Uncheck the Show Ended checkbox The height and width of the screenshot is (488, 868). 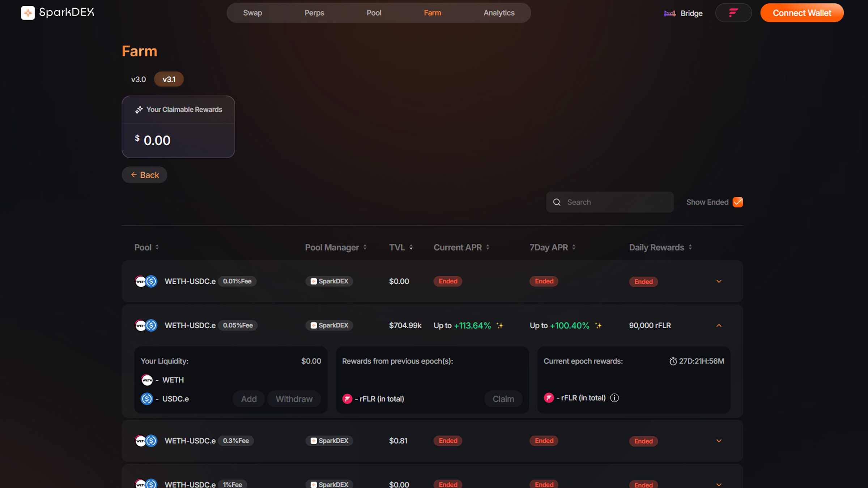click(x=737, y=202)
